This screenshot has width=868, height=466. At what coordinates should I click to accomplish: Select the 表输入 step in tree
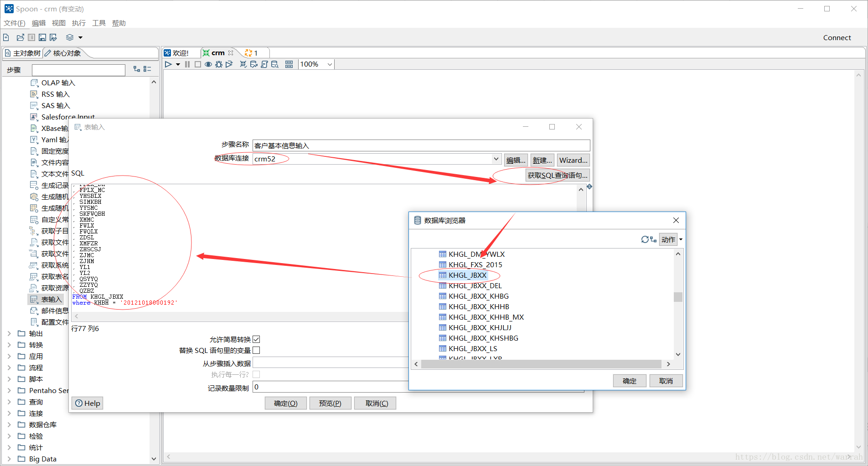pos(46,299)
